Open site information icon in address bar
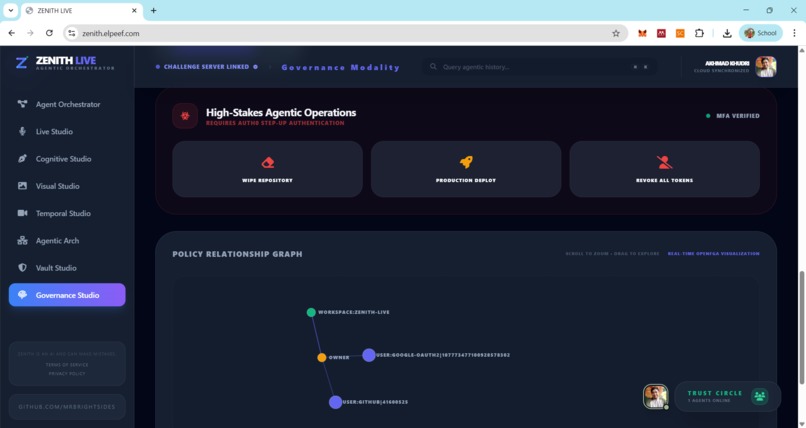The height and width of the screenshot is (428, 806). 72,33
